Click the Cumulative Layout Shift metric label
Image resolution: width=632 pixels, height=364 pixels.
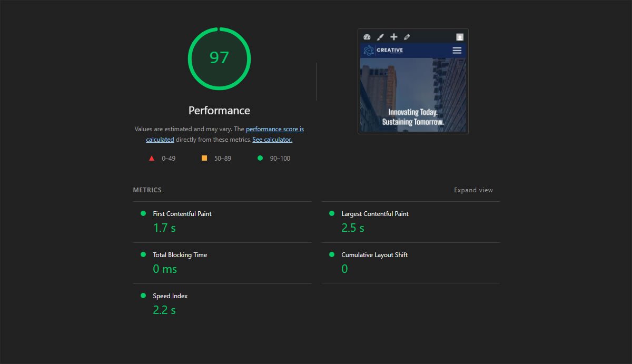pyautogui.click(x=374, y=255)
